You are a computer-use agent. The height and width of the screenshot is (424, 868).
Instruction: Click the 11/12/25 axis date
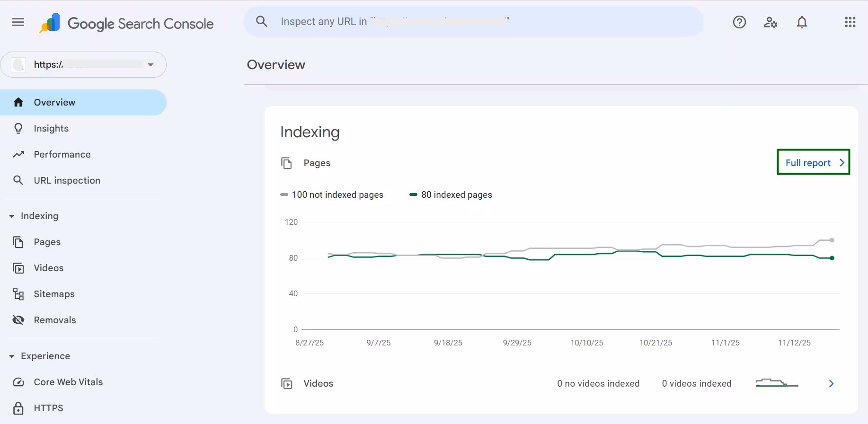coord(794,343)
